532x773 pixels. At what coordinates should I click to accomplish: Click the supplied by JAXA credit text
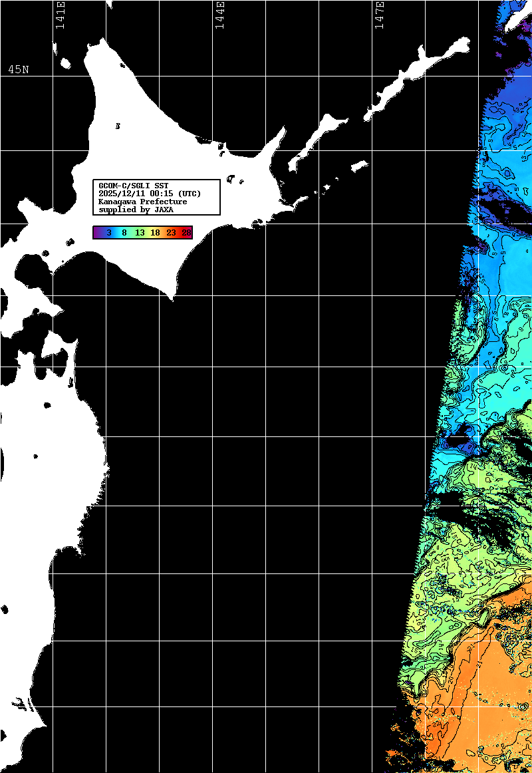click(x=136, y=209)
